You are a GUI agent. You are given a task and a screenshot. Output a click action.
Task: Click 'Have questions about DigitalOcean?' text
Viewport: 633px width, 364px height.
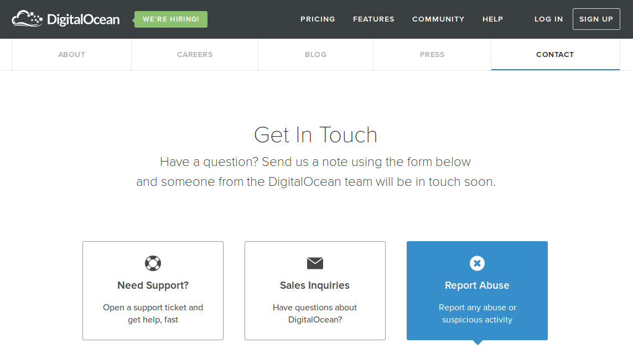point(315,314)
